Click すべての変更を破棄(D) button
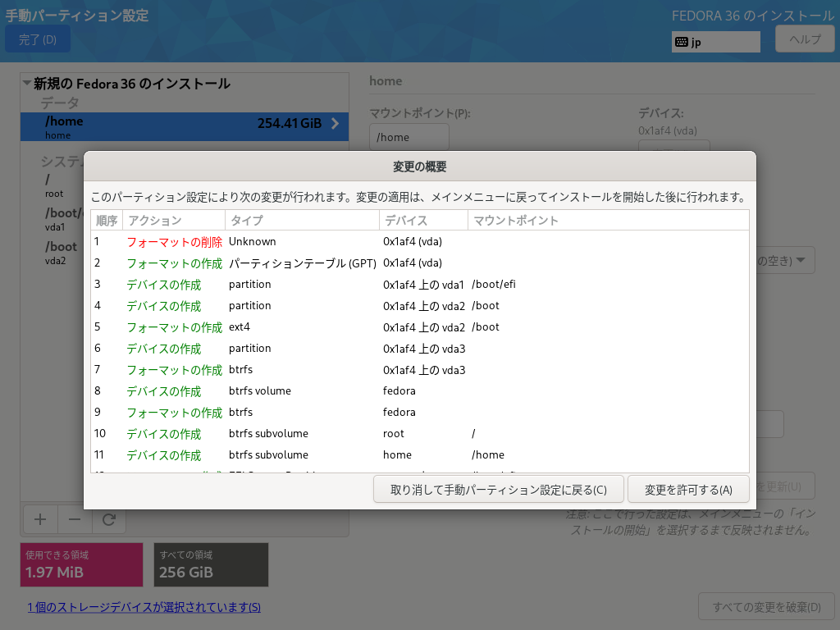Screen dimensions: 840x630 click(766, 607)
